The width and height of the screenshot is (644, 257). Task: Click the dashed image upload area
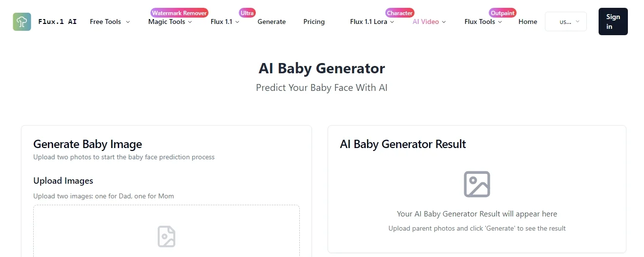point(166,231)
